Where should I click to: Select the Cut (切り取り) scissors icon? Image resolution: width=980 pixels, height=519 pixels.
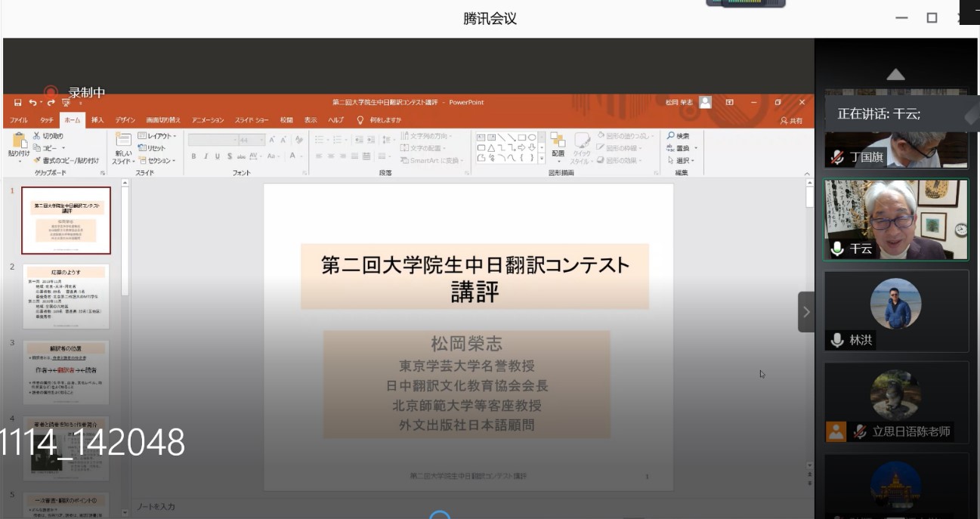pos(36,134)
